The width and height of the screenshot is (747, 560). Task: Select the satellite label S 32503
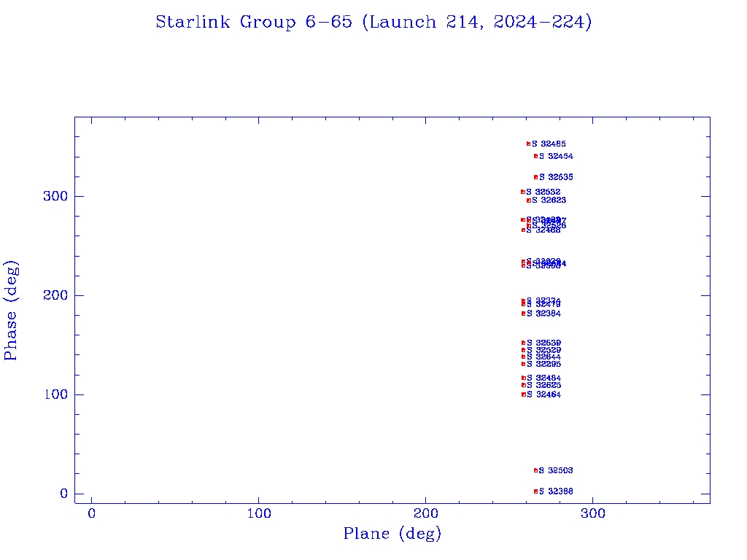pos(556,470)
